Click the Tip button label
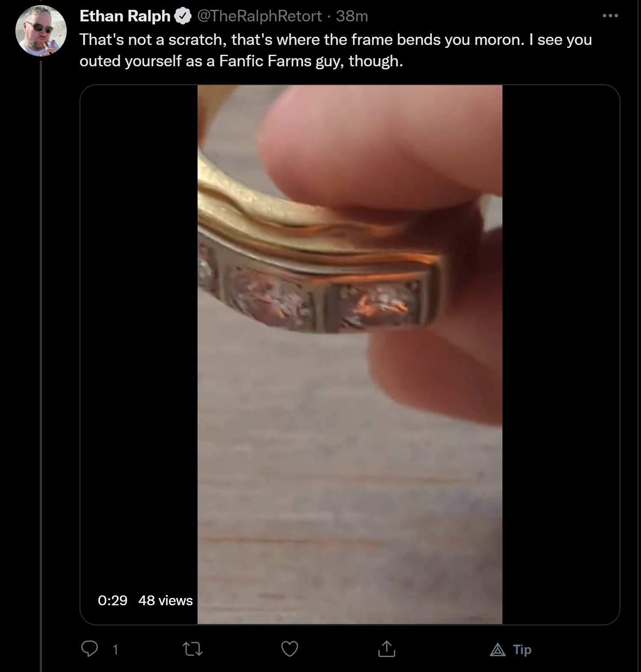The height and width of the screenshot is (672, 641). point(522,650)
